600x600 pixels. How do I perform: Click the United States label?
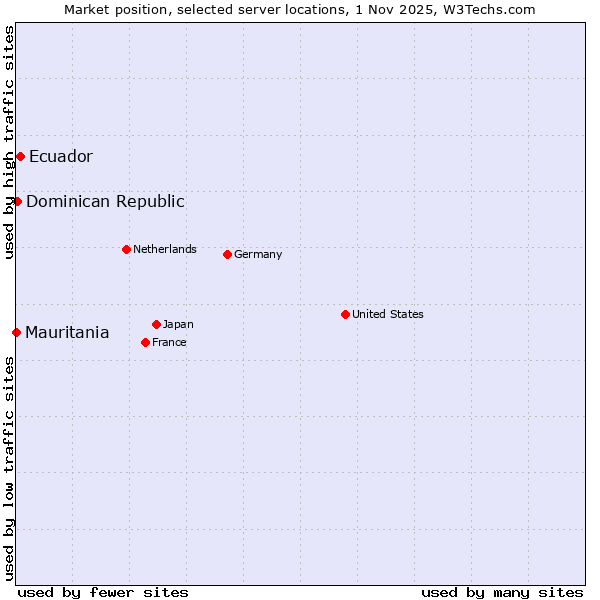click(388, 314)
